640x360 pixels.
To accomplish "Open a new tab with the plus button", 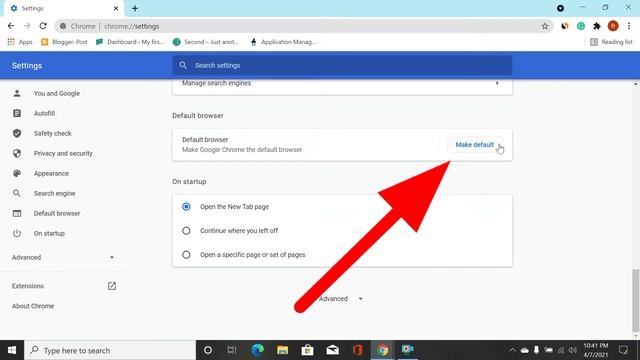I will coord(135,8).
